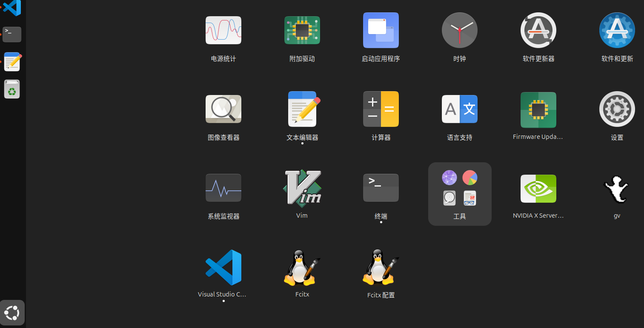Open the 工具 utilities folder
The image size is (644, 328).
460,194
